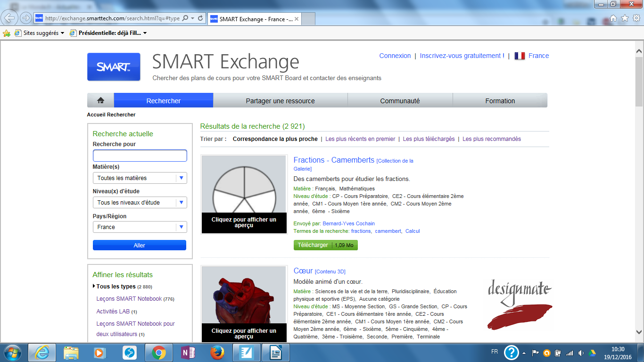Image resolution: width=644 pixels, height=362 pixels.
Task: Click the address bar search magnifier icon
Action: pos(185,18)
